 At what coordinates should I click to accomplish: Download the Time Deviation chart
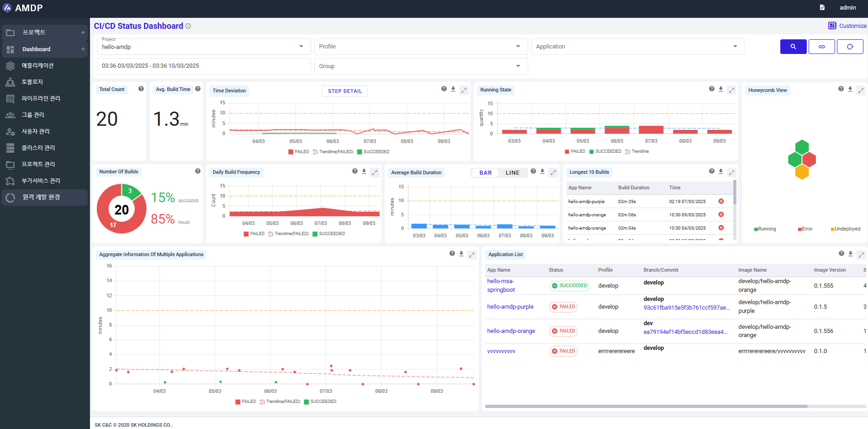[453, 89]
